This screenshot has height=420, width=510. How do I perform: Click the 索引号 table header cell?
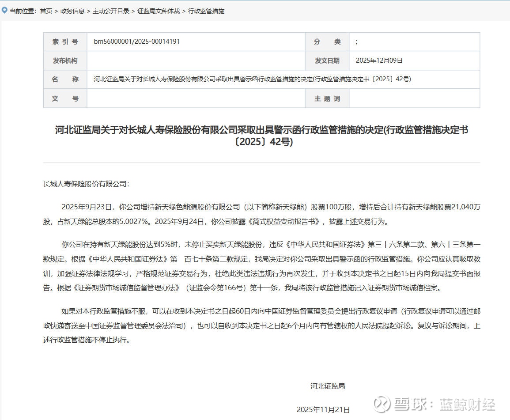tap(65, 42)
